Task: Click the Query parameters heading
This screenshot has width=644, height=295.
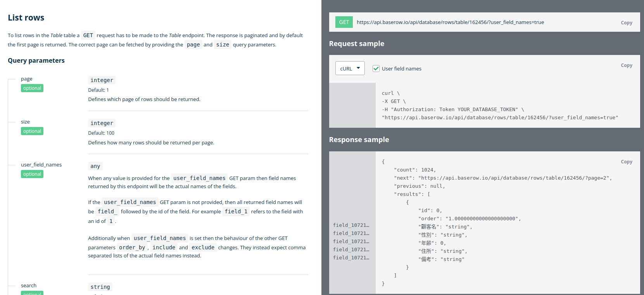Action: point(36,60)
